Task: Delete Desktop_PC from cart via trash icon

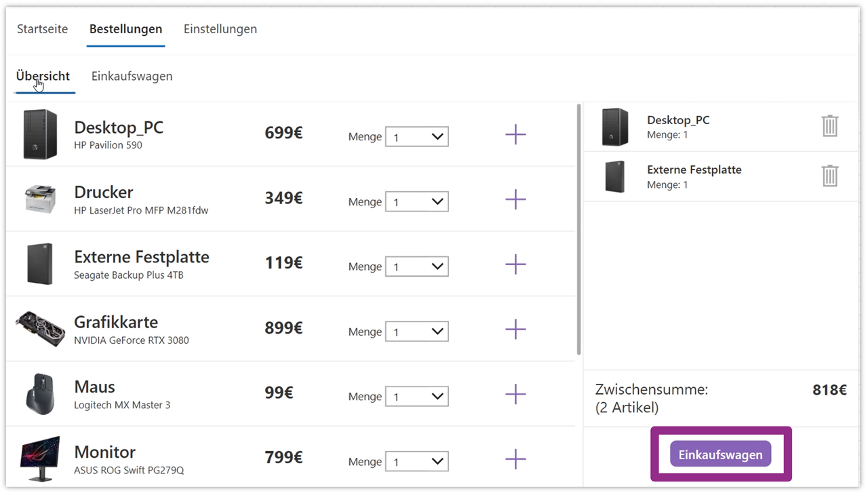Action: coord(829,126)
